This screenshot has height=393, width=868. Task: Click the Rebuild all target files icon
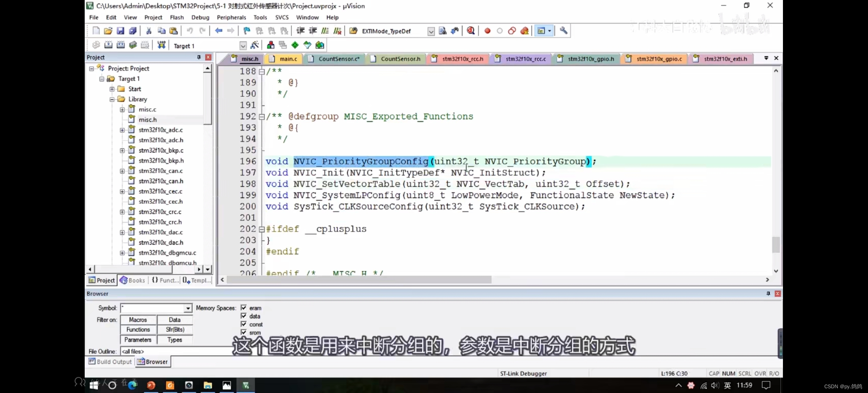click(x=121, y=45)
